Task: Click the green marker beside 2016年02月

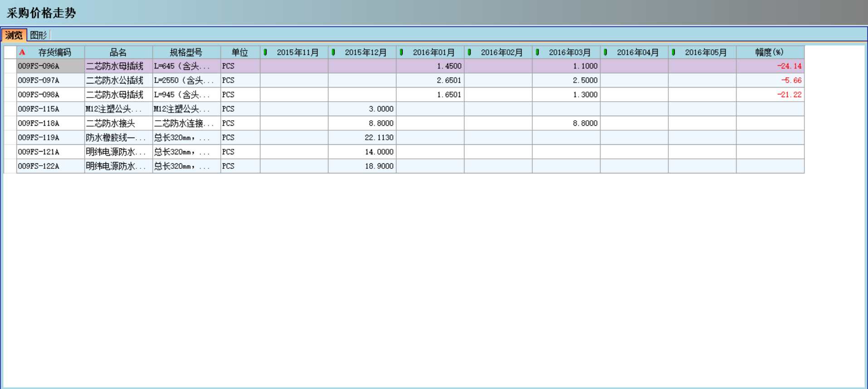Action: [x=469, y=52]
